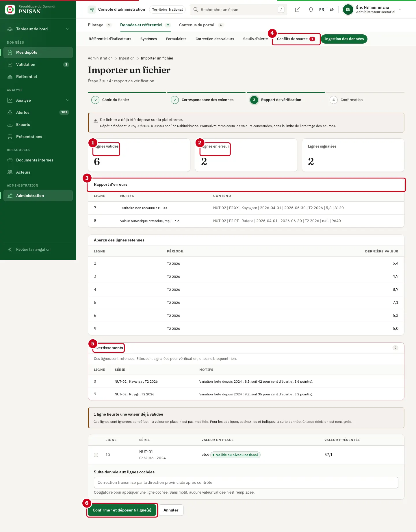Open the notifications bell

point(311,10)
